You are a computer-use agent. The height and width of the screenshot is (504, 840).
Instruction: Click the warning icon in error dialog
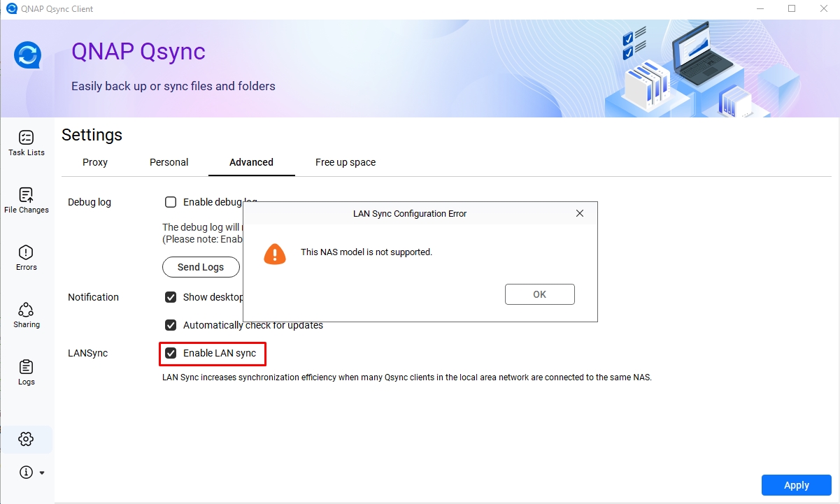275,253
